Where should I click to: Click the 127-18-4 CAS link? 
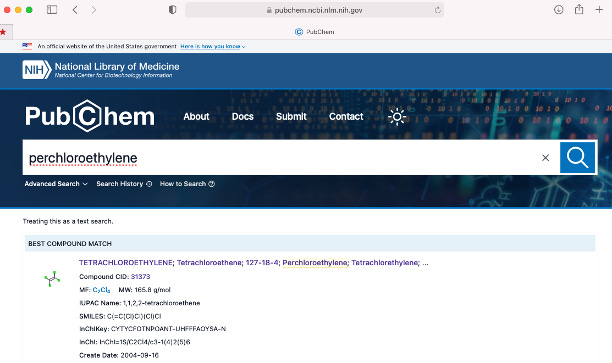[262, 262]
